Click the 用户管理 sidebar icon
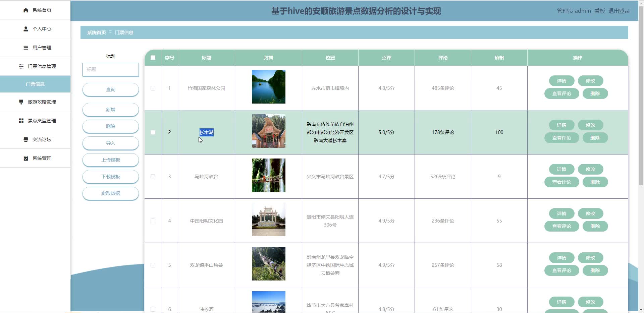Screen dimensions: 644x313 coord(25,48)
